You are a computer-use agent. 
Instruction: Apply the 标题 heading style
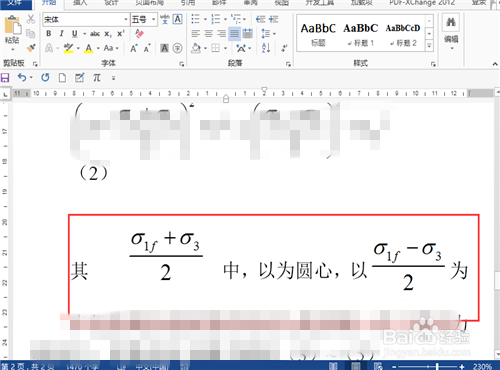[x=318, y=34]
